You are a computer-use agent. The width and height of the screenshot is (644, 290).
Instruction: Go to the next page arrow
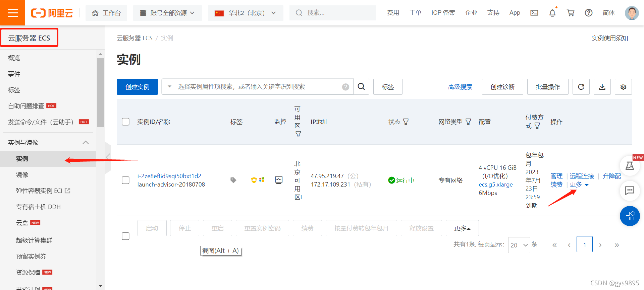pos(600,245)
